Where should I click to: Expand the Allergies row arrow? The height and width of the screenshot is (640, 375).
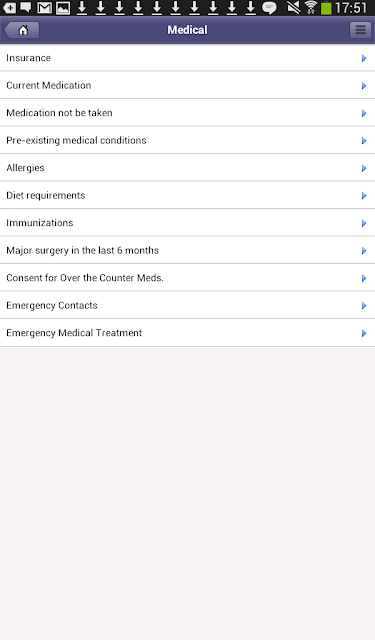pyautogui.click(x=364, y=168)
